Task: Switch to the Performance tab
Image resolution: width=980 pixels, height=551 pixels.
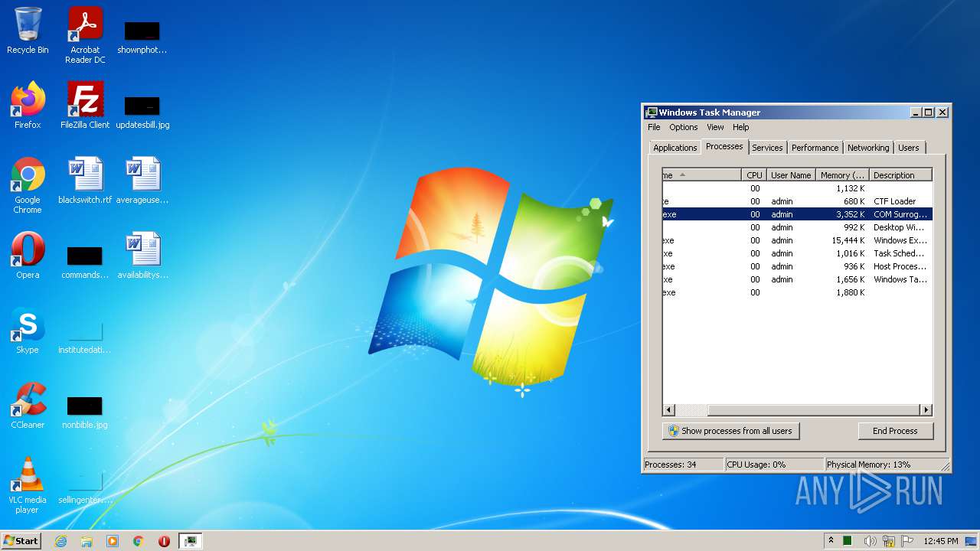Action: point(815,148)
